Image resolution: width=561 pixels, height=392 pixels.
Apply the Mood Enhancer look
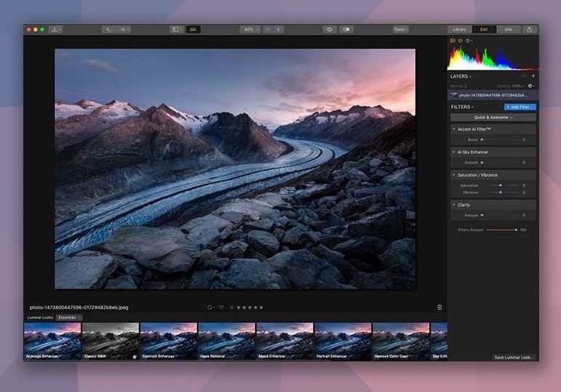coord(285,341)
